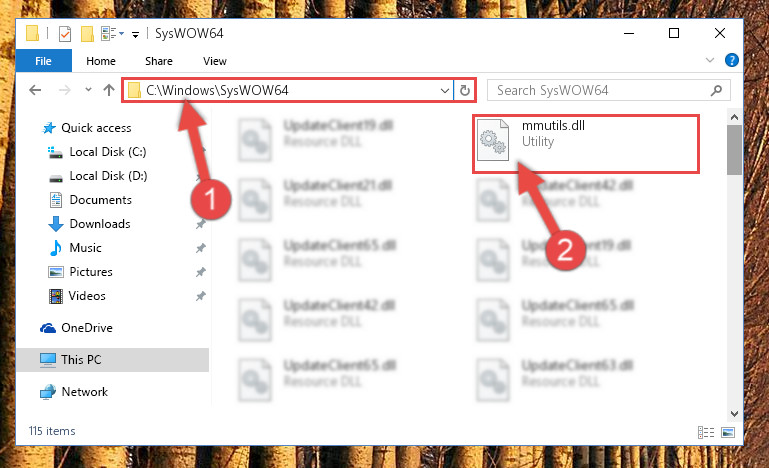Select the mmutils.dll file
This screenshot has width=769, height=468.
pyautogui.click(x=586, y=144)
